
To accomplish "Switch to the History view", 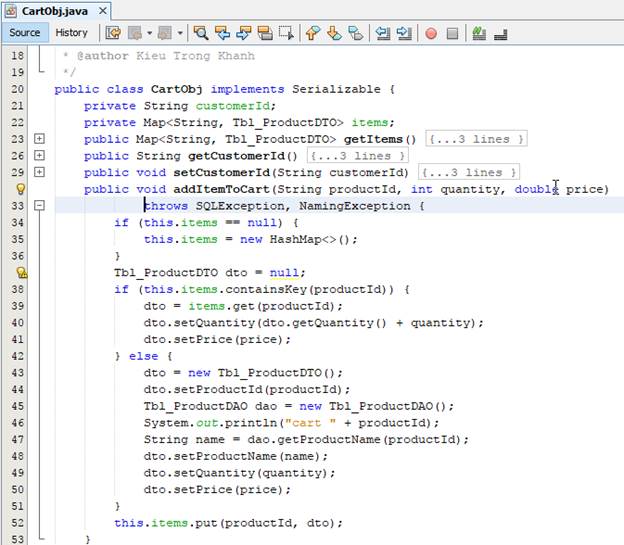I will (x=71, y=33).
